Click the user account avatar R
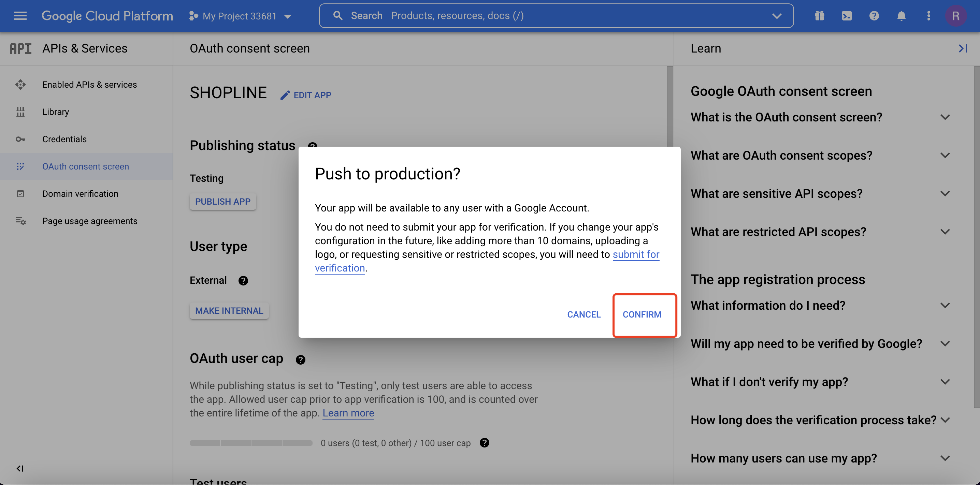 (955, 16)
